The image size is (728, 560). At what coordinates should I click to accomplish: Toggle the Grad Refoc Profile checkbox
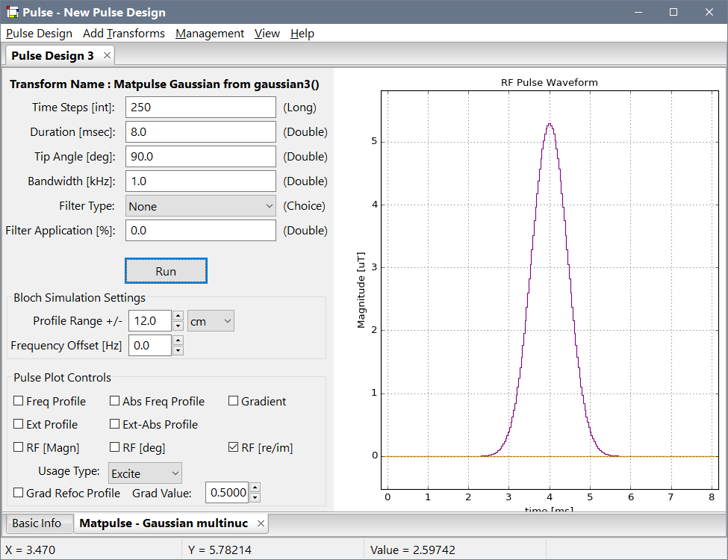click(x=19, y=493)
